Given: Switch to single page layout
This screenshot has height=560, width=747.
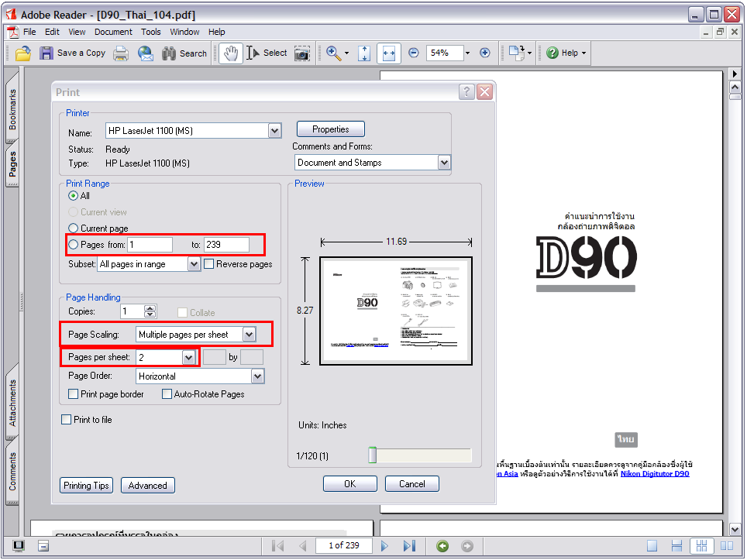Looking at the screenshot, I should [652, 546].
